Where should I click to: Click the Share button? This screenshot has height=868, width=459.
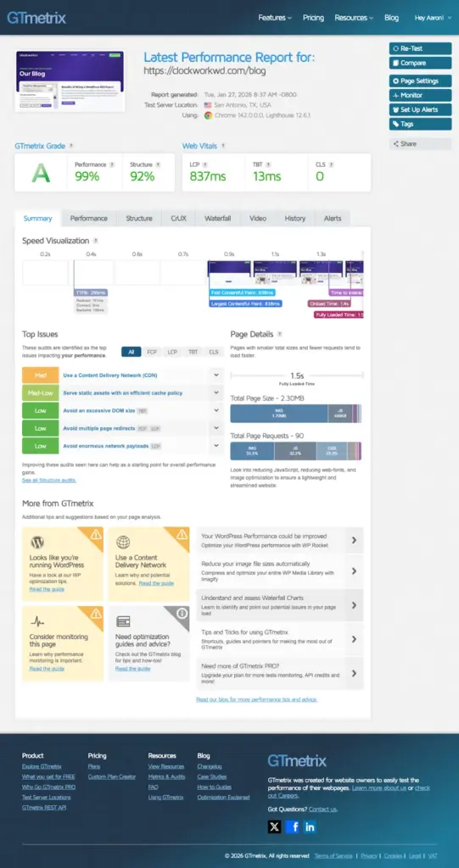[420, 144]
